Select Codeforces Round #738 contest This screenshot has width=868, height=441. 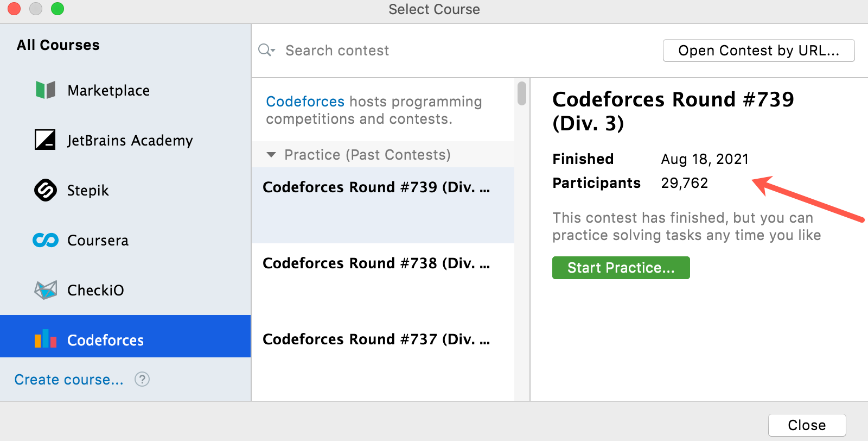pyautogui.click(x=376, y=263)
